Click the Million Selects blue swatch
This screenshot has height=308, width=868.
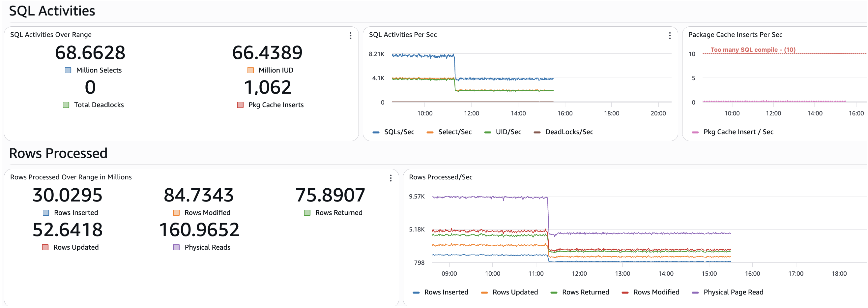(68, 70)
